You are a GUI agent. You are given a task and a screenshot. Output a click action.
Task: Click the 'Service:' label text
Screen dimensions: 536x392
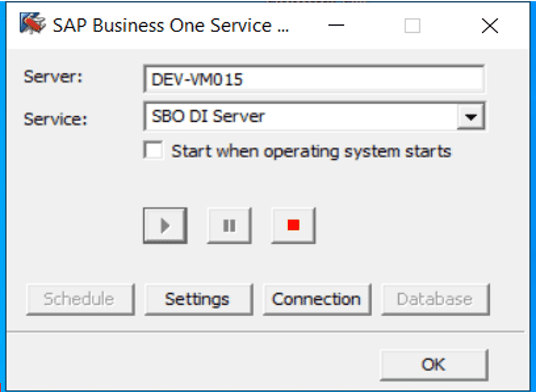(x=55, y=119)
